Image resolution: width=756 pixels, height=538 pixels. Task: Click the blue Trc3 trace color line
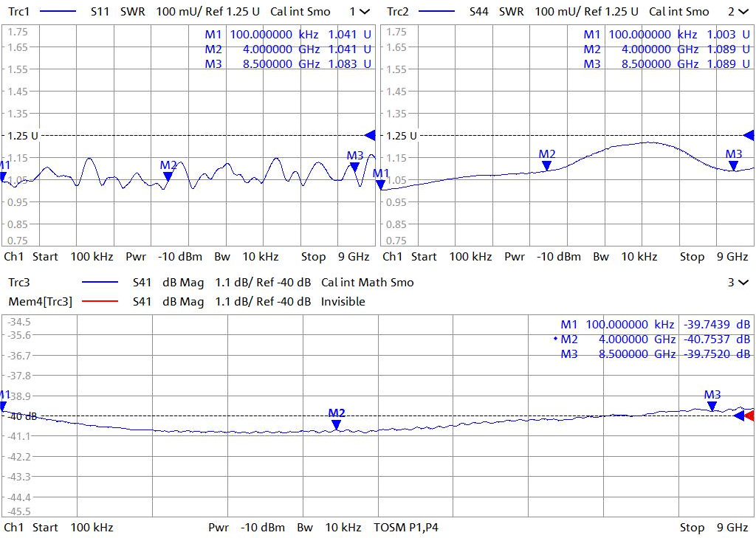tap(100, 283)
